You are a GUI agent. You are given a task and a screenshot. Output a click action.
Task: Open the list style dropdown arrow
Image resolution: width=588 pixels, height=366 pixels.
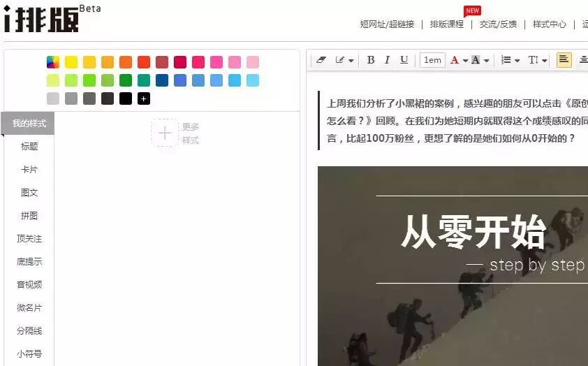517,60
